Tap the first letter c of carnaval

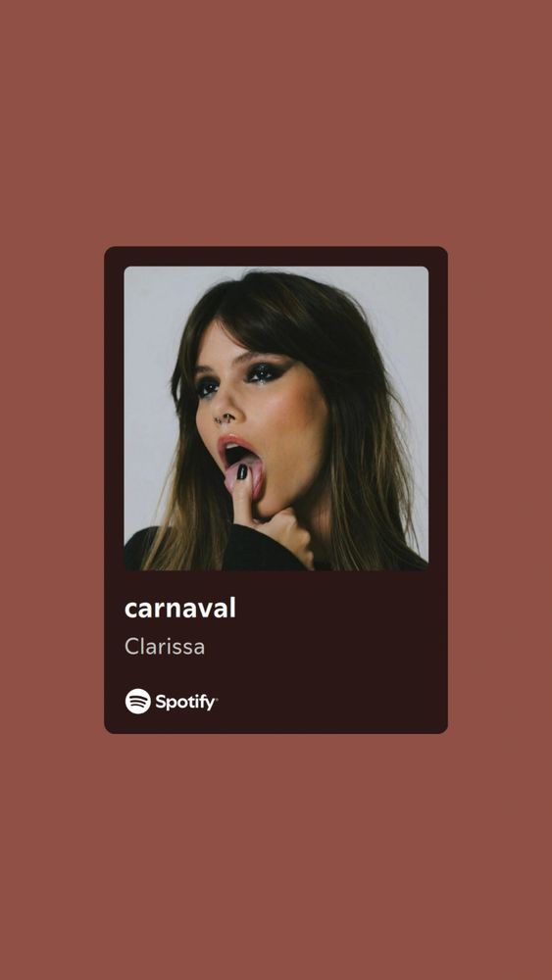(x=130, y=610)
